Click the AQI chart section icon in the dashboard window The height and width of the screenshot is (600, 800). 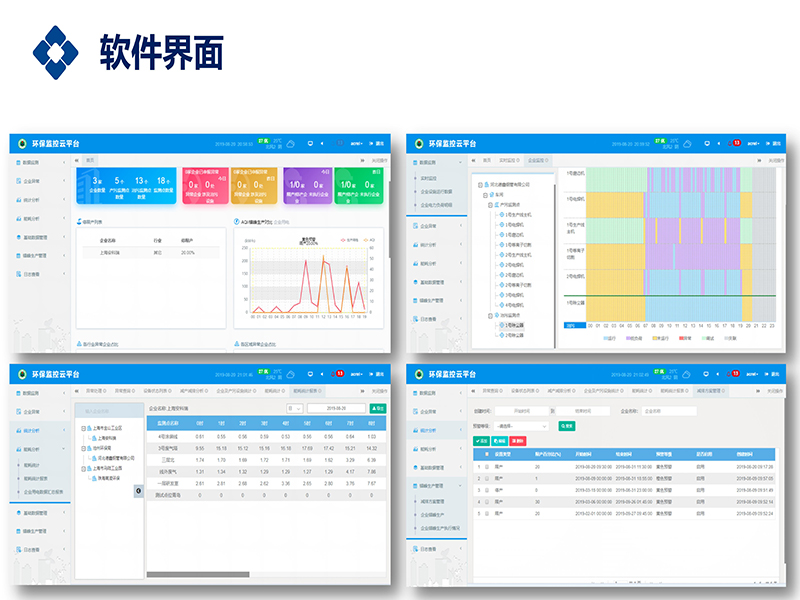coord(237,222)
